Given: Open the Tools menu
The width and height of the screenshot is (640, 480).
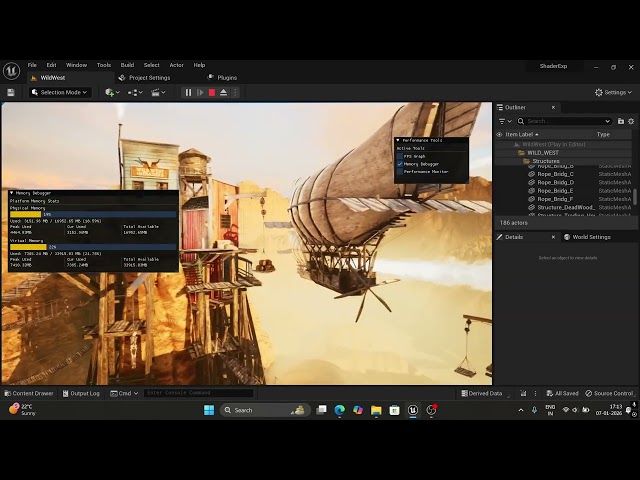Looking at the screenshot, I should [x=104, y=65].
